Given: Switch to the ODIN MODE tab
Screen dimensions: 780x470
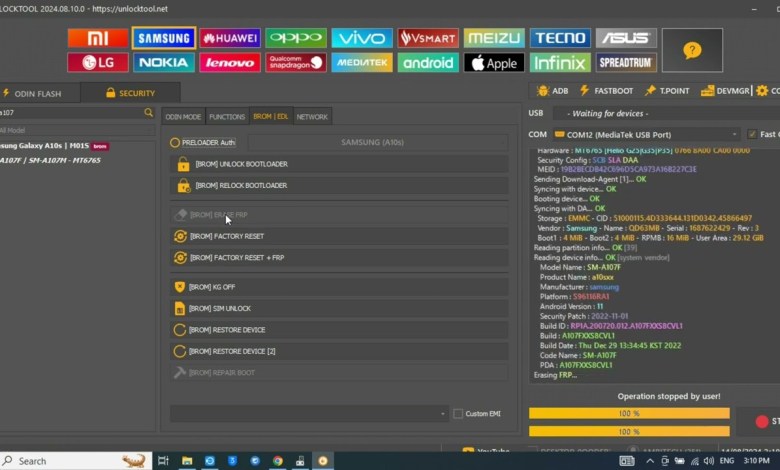Looking at the screenshot, I should point(183,117).
